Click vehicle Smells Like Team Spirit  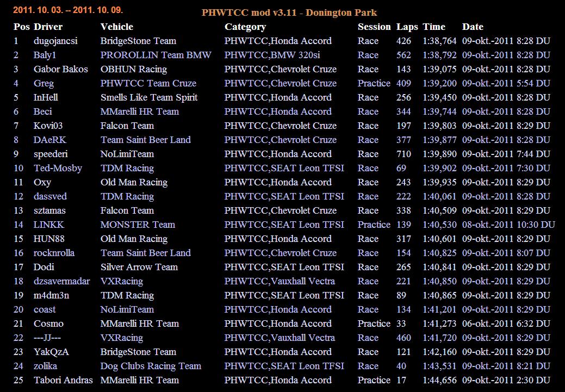pos(149,98)
